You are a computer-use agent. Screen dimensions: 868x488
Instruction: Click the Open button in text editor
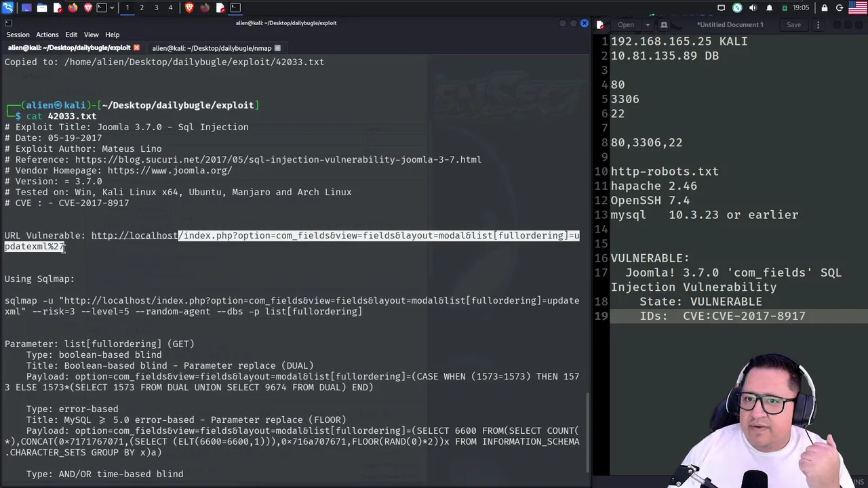(626, 25)
